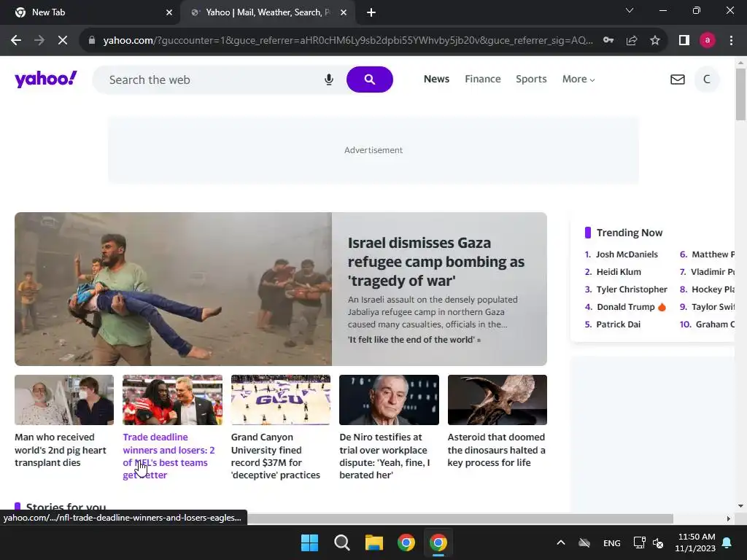Open man with pig heart transplant headline
The width and height of the screenshot is (747, 560).
click(61, 449)
